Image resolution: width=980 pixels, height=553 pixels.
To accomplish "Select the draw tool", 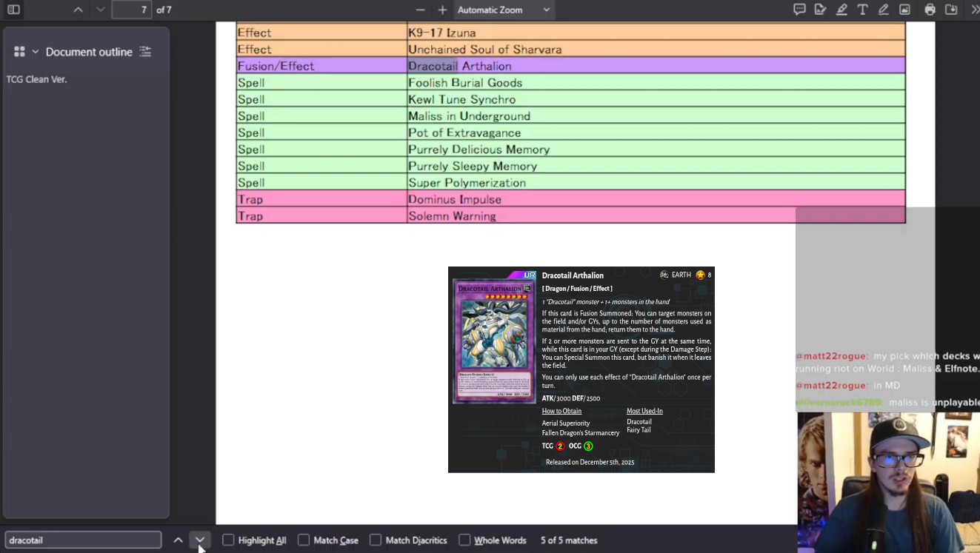I will tap(883, 10).
